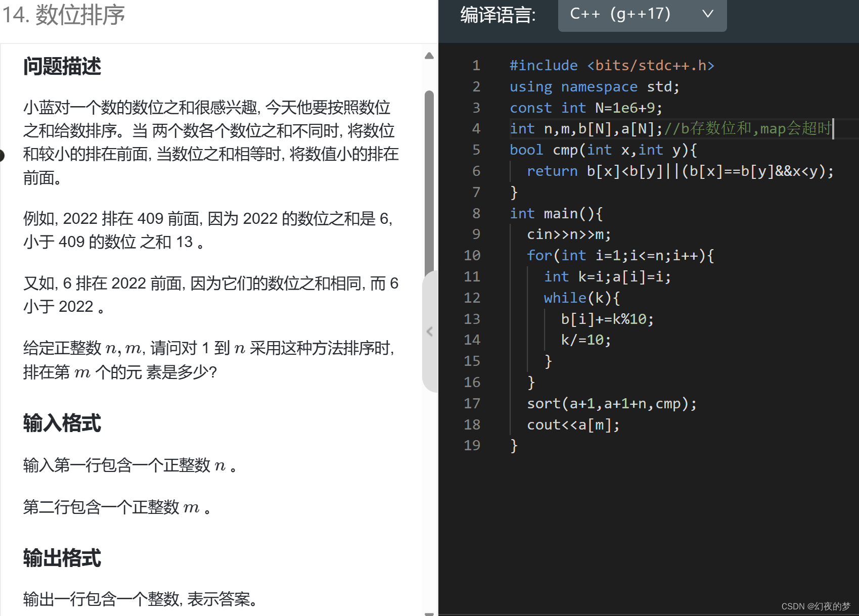
Task: Click code line 9 'cin>>n>>m;'
Action: click(569, 234)
